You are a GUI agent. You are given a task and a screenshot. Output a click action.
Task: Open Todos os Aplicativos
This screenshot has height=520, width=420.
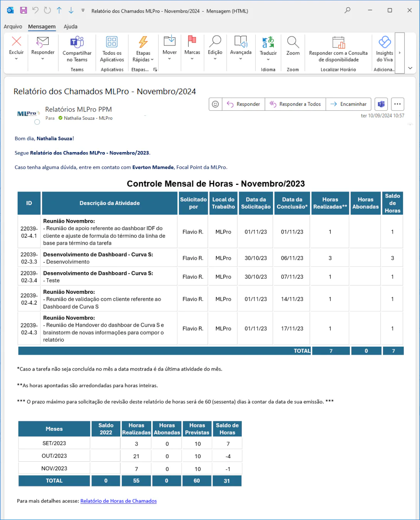coord(112,49)
